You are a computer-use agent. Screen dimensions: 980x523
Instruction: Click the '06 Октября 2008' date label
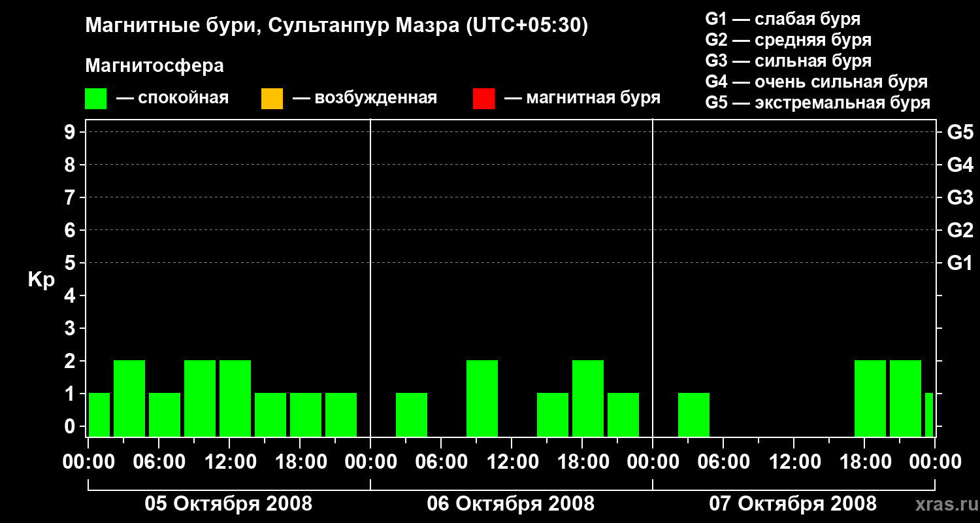(x=511, y=504)
